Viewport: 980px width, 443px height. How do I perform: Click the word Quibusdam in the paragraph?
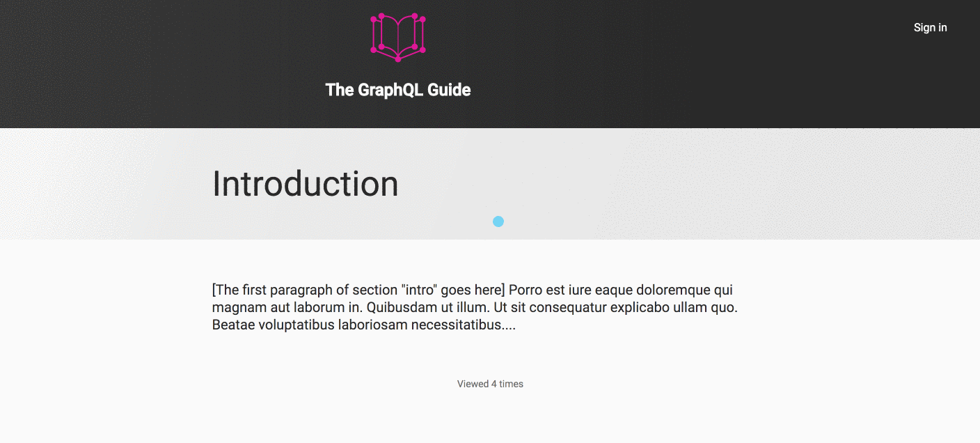click(399, 307)
